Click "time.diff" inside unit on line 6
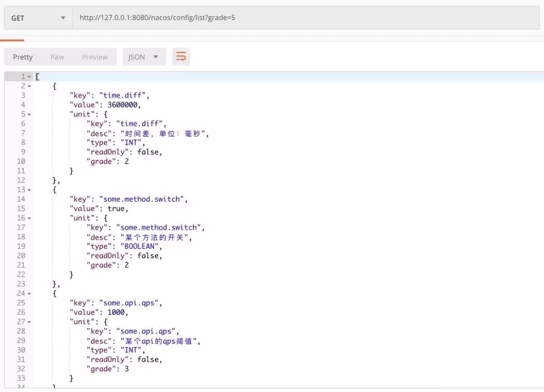544x392 pixels. 139,124
